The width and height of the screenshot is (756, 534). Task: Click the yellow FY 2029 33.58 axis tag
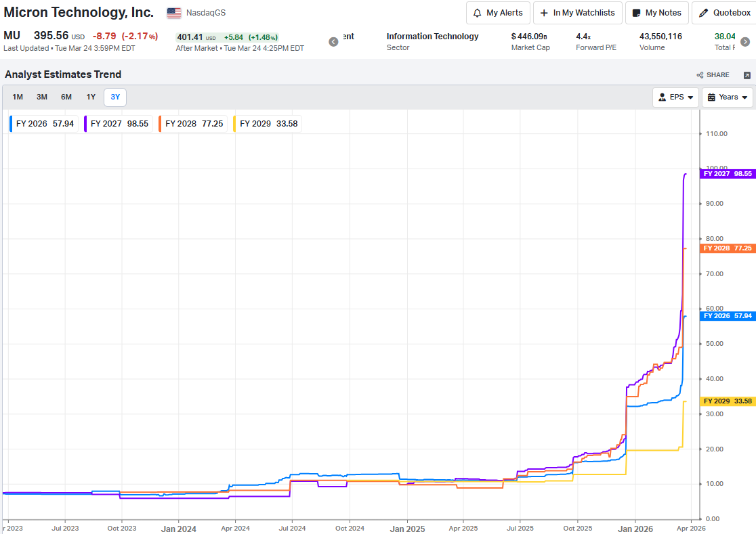pos(728,401)
